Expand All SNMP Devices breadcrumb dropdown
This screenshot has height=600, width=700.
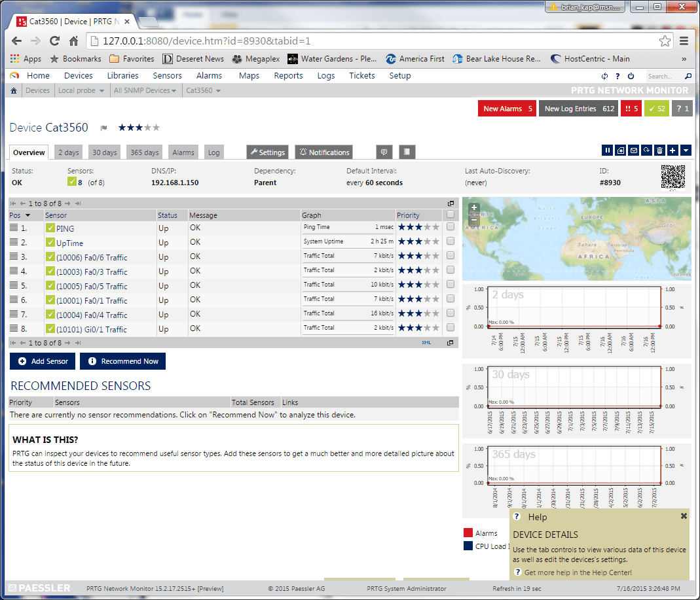(174, 91)
